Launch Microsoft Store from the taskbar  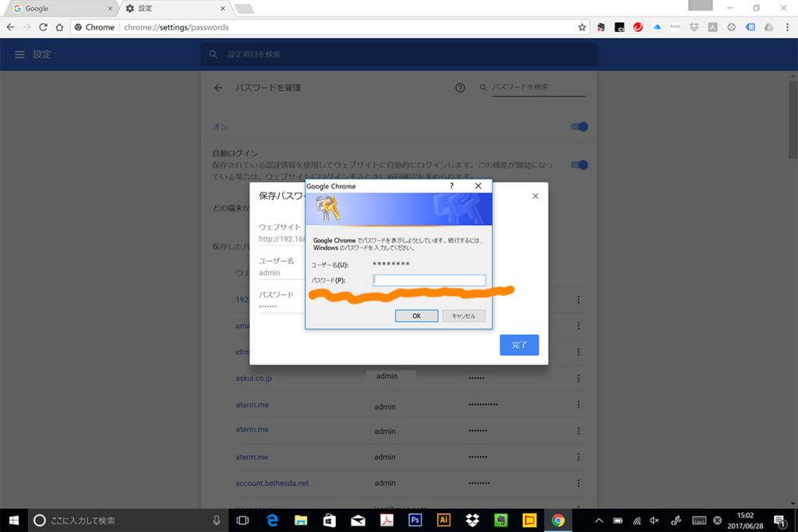coord(330,520)
